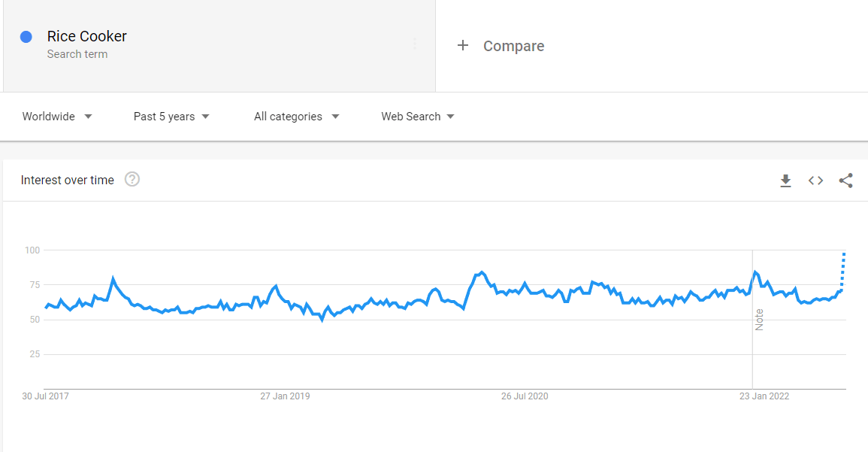Share the Interest over time chart
The height and width of the screenshot is (452, 868).
(x=846, y=180)
